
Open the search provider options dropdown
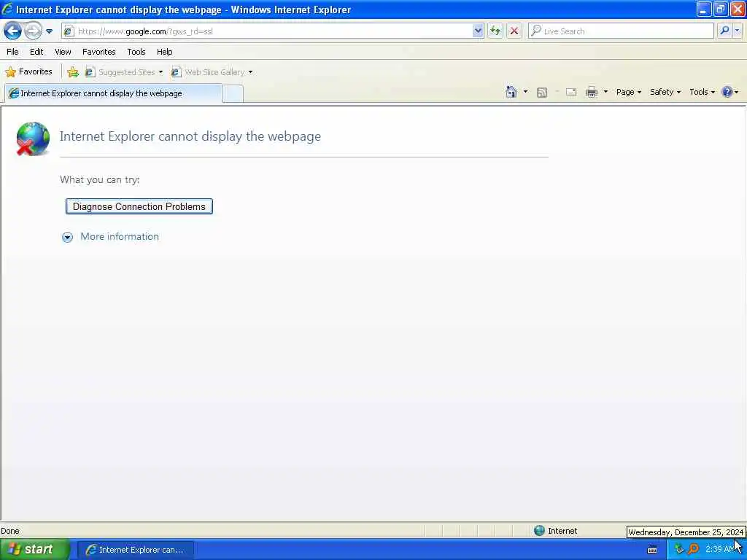click(738, 31)
